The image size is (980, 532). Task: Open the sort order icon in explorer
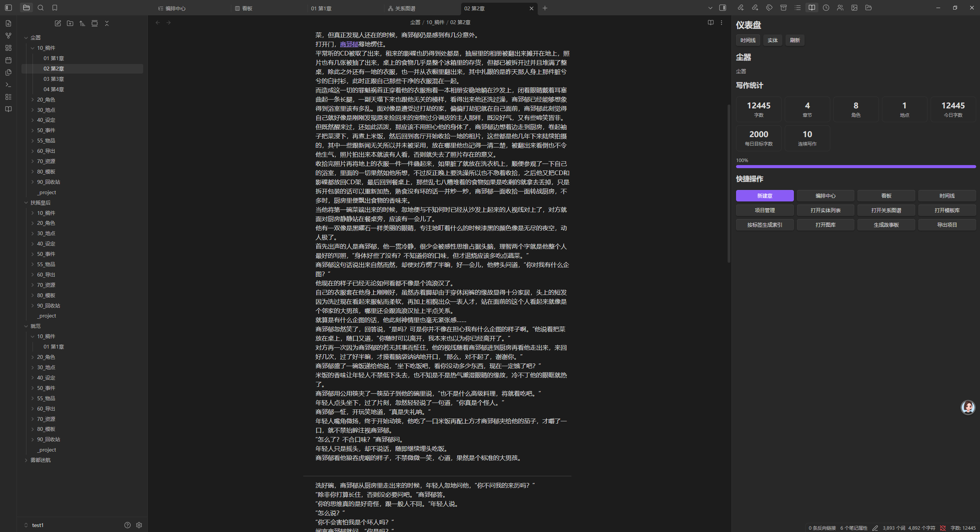pyautogui.click(x=82, y=23)
